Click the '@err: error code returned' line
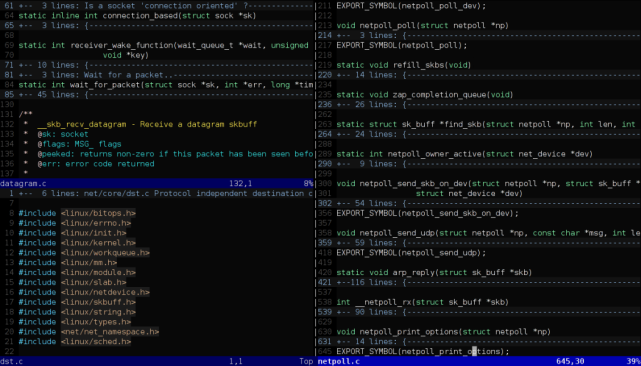This screenshot has width=641, height=366. click(96, 164)
